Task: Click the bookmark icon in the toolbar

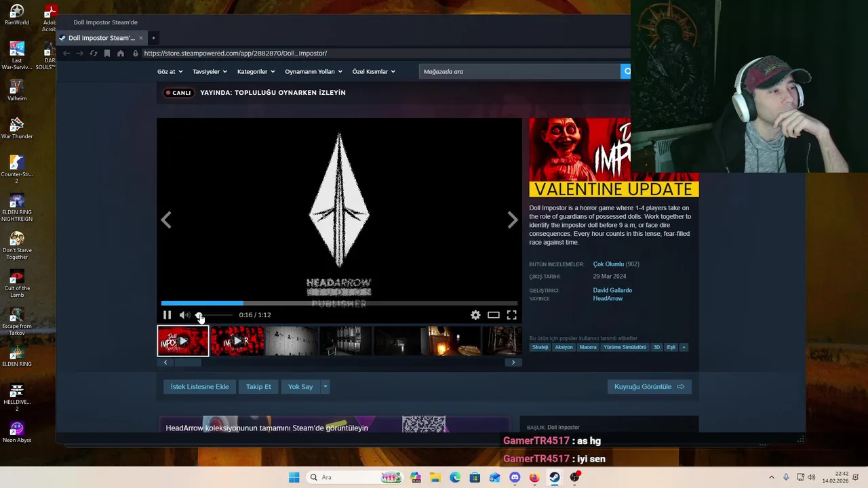Action: 107,54
